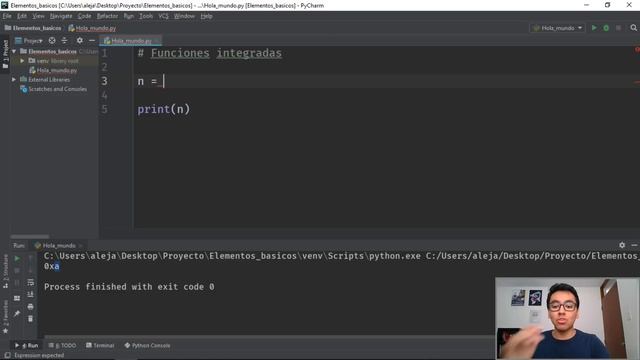Open the Refactor menu
The width and height of the screenshot is (640, 360).
coord(107,16)
